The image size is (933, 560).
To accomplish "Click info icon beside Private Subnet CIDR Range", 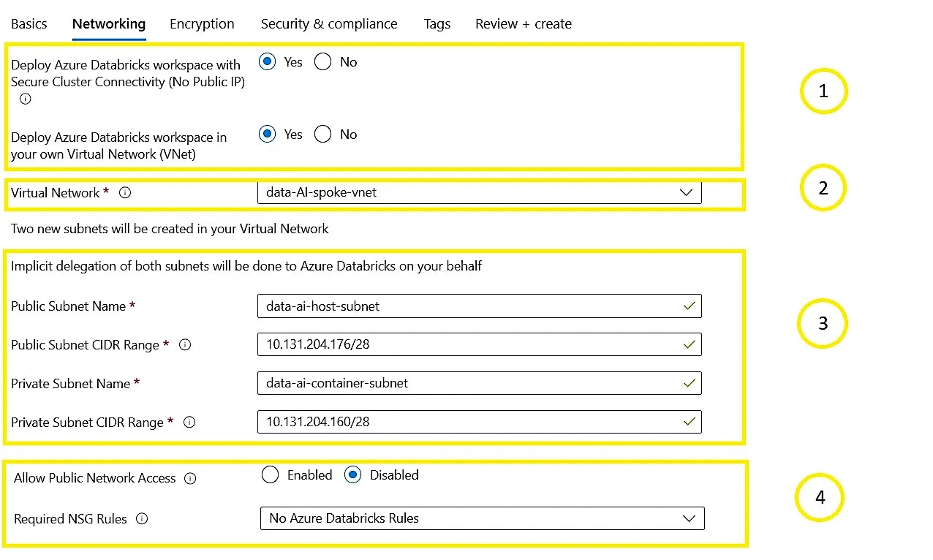I will click(x=189, y=423).
